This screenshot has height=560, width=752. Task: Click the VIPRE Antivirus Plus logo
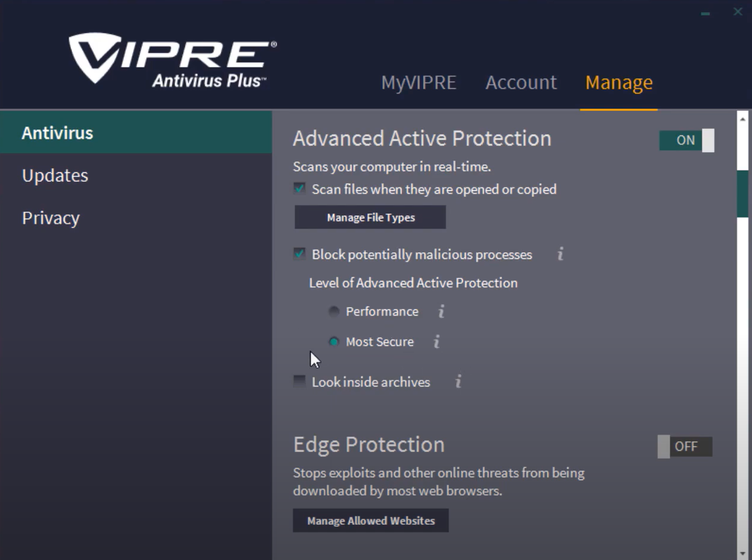[x=172, y=57]
